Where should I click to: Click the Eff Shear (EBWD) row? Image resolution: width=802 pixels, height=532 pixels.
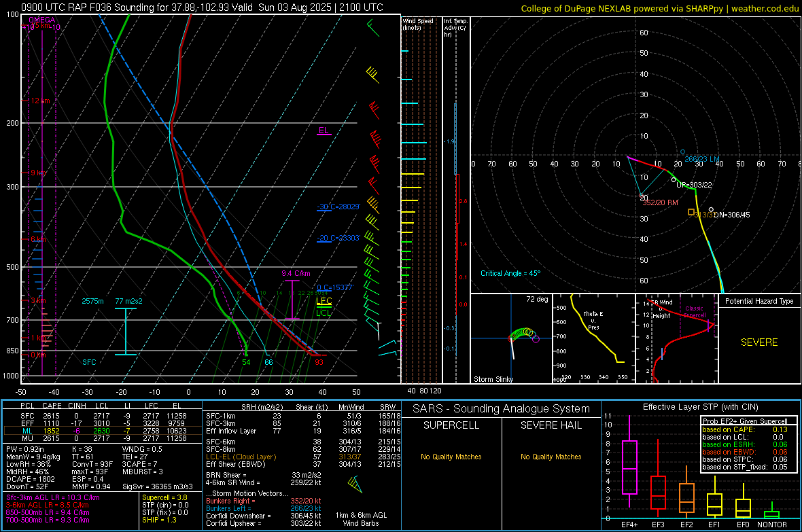[303, 465]
